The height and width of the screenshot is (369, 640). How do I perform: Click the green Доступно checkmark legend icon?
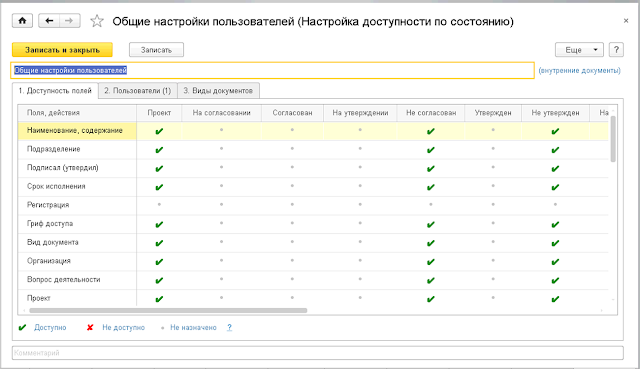pos(22,327)
